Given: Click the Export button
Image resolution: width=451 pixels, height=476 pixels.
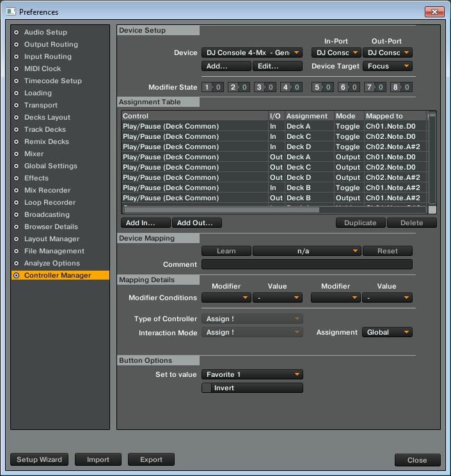Looking at the screenshot, I should (x=151, y=459).
